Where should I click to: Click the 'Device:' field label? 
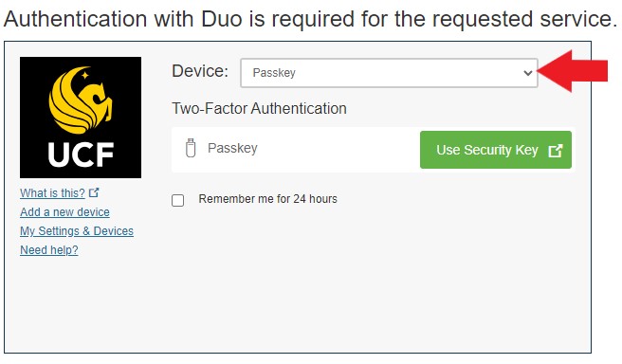[200, 71]
